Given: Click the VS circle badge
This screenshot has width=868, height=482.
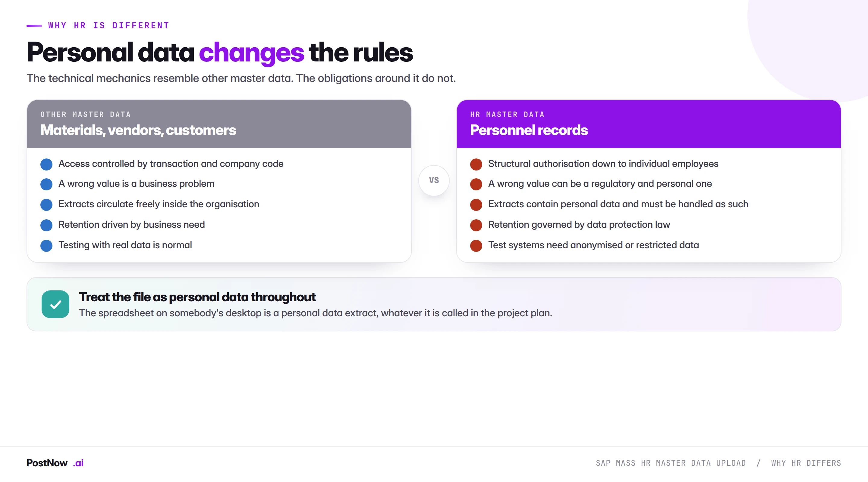Looking at the screenshot, I should click(x=434, y=180).
